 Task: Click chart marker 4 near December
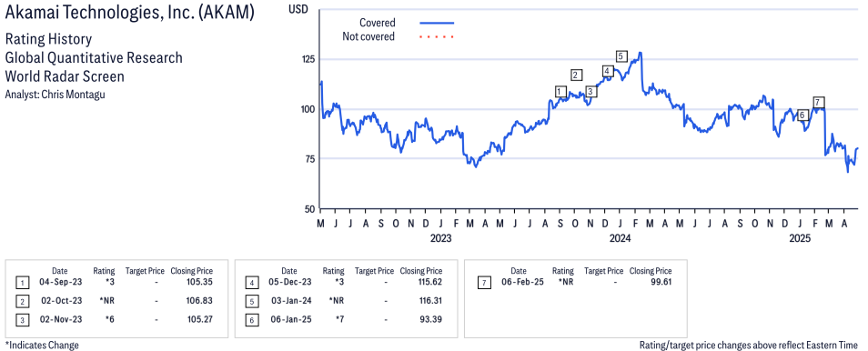pyautogui.click(x=607, y=71)
